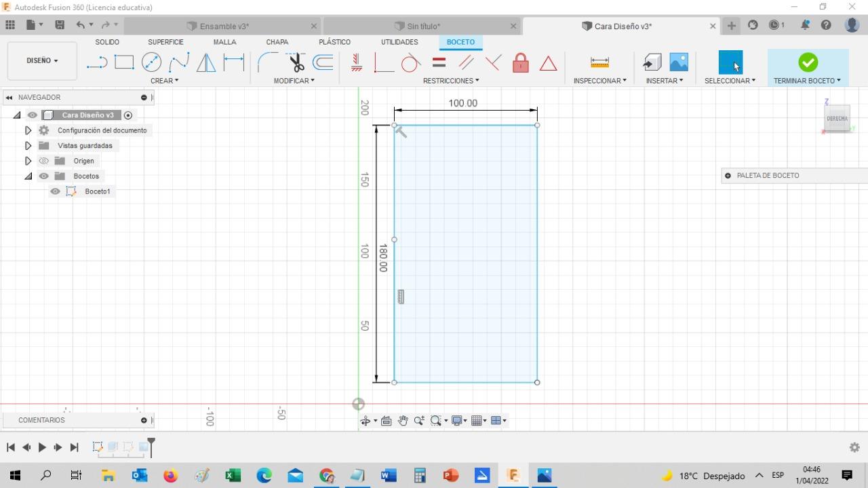
Task: Click the Select tool icon
Action: (x=730, y=62)
